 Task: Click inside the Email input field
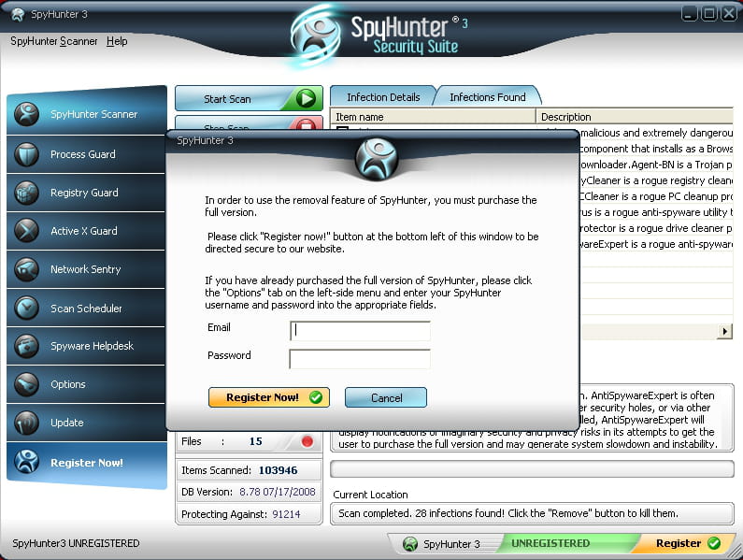(360, 331)
